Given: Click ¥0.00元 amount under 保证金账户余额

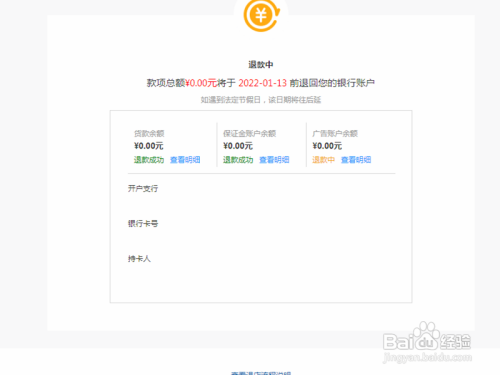Looking at the screenshot, I should [238, 146].
